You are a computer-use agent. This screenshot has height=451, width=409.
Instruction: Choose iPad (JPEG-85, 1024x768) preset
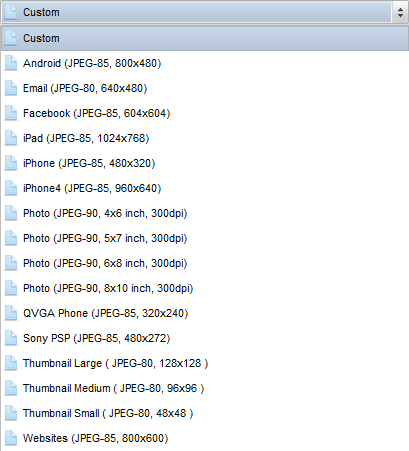click(x=205, y=138)
